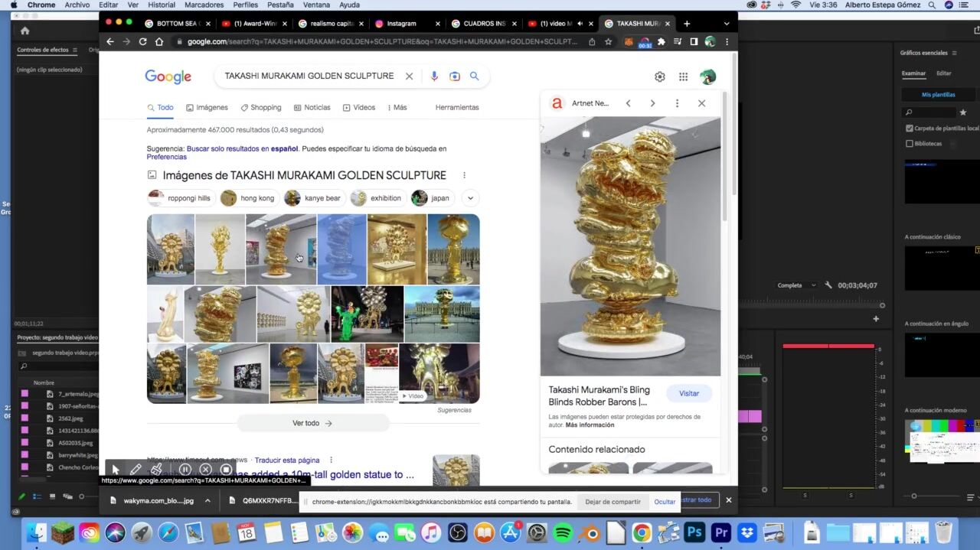Disable Carpeta de plantillas local checkbox
This screenshot has height=550, width=980.
click(x=910, y=129)
